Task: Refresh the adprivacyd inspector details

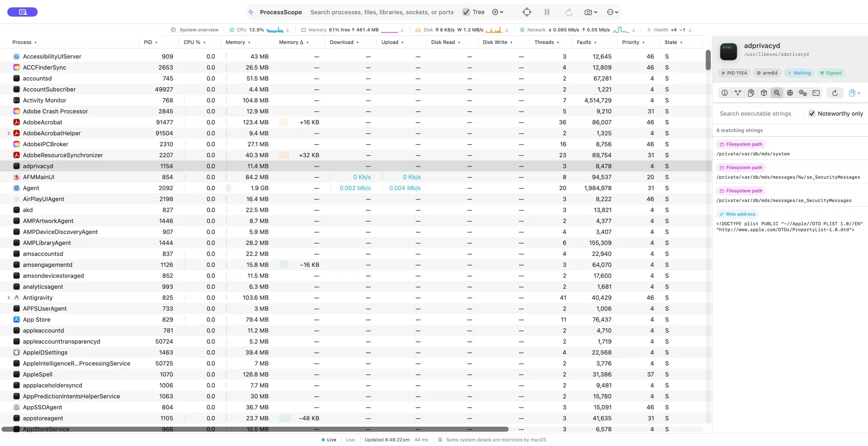Action: 835,93
